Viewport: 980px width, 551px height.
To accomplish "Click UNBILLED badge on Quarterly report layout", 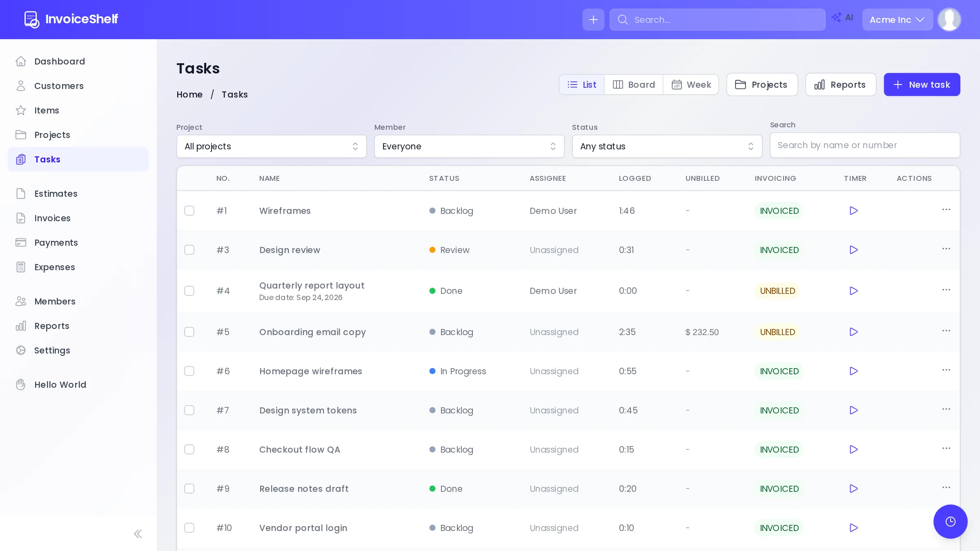I will 777,291.
